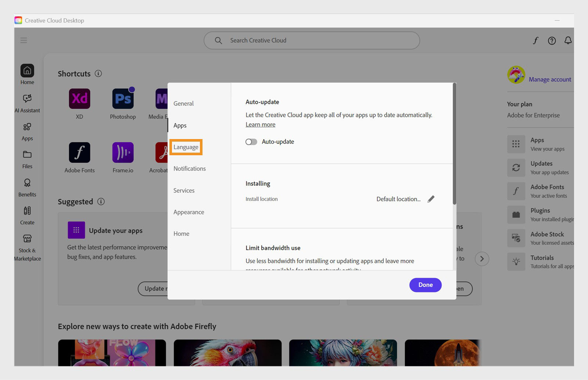Select Services preferences tab

click(184, 191)
